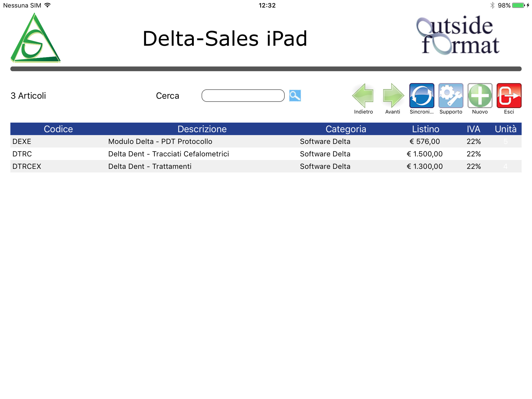Click the green Avanti forward arrow
This screenshot has width=532, height=399.
click(x=393, y=96)
